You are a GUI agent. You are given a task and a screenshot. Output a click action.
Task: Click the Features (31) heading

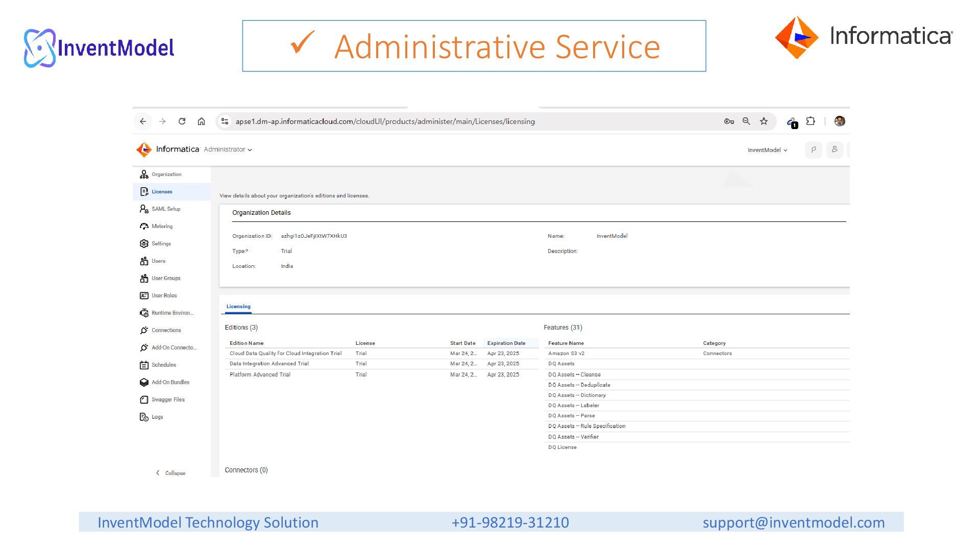pos(563,328)
